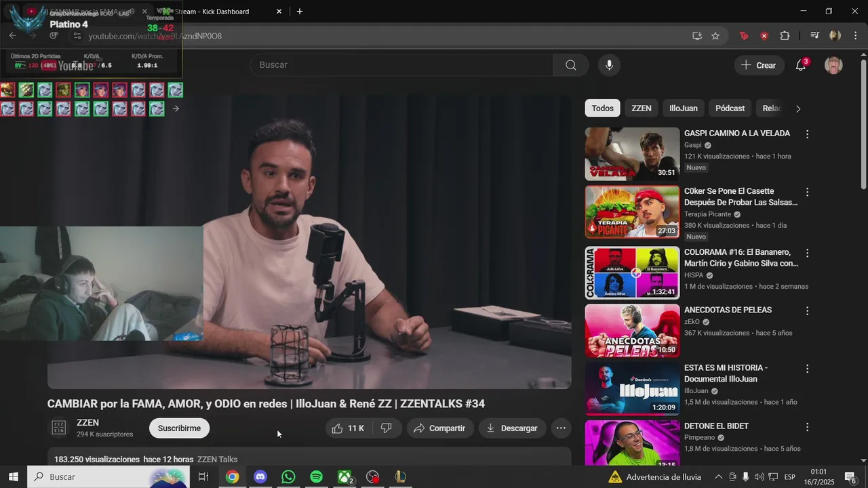Screen dimensions: 868x488
Task: Open Windows Task View
Action: (203, 477)
